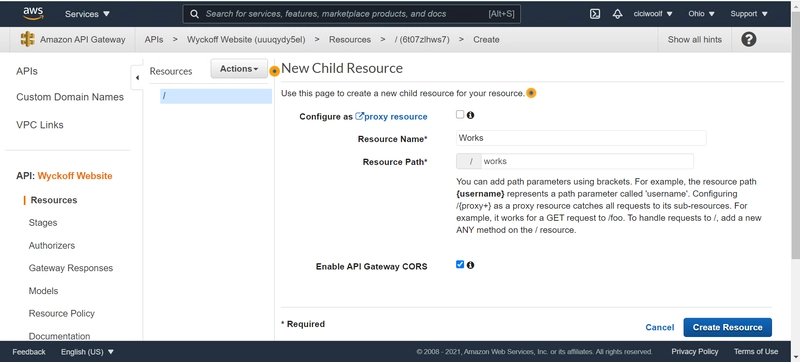Select Resources in the API menu
Image resolution: width=800 pixels, height=362 pixels.
point(54,200)
